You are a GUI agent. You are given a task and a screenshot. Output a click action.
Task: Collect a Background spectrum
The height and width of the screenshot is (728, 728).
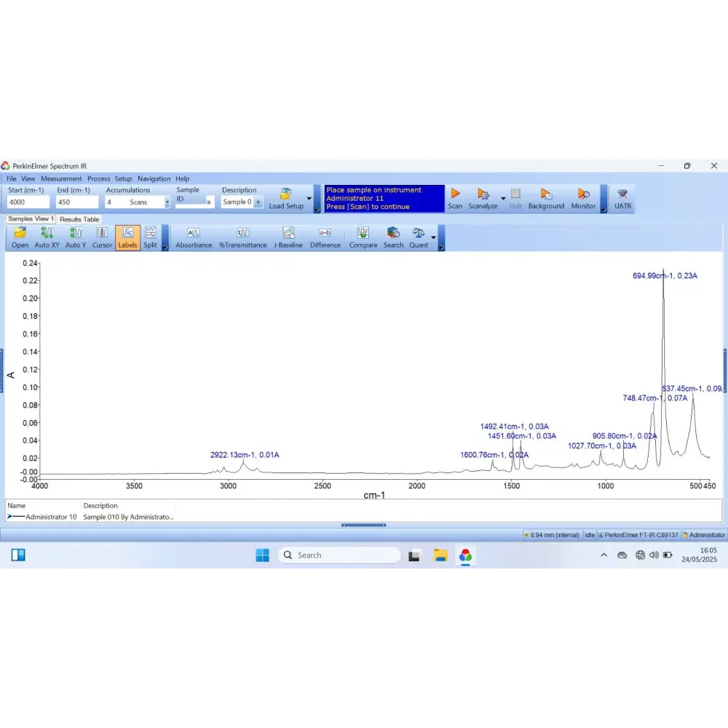(x=546, y=199)
